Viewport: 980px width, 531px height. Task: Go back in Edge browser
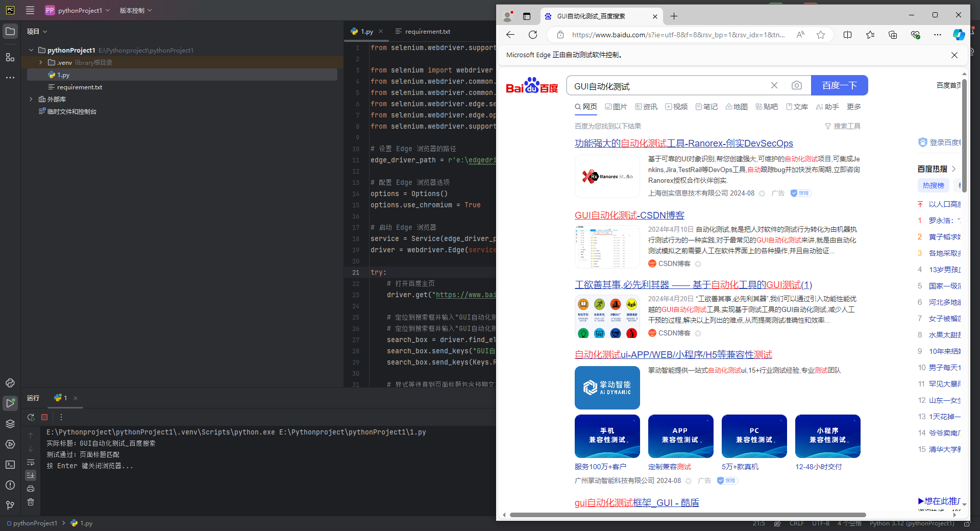(x=510, y=35)
